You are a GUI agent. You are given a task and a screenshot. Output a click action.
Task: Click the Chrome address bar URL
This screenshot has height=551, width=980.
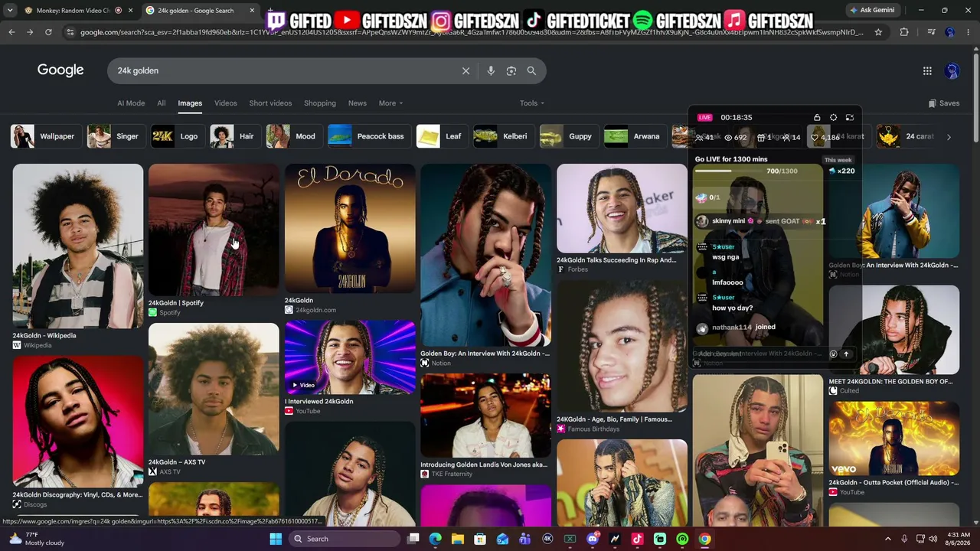click(x=471, y=32)
